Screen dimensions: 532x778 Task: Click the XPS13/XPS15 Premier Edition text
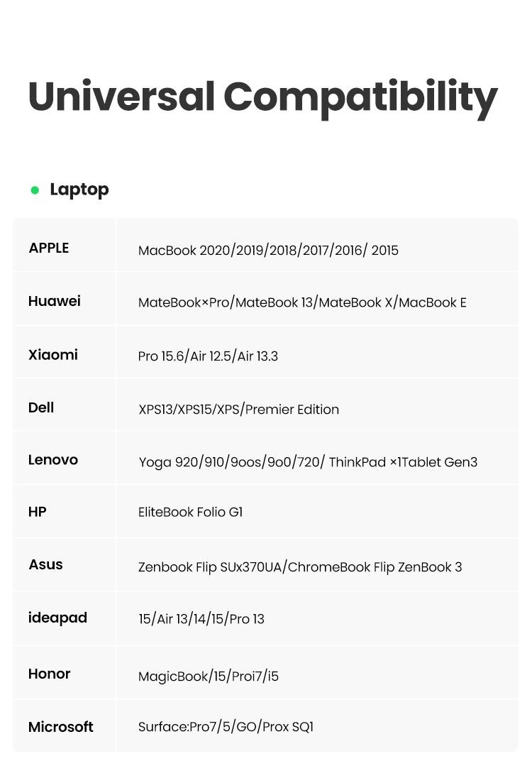pos(239,410)
